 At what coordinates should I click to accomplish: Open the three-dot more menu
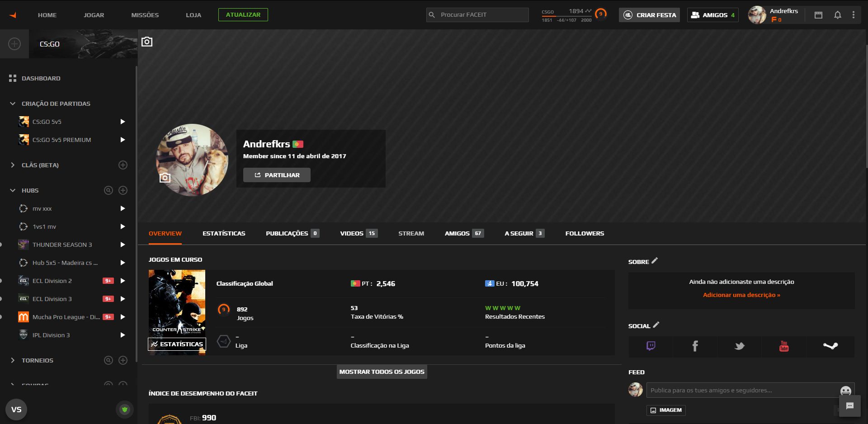854,15
